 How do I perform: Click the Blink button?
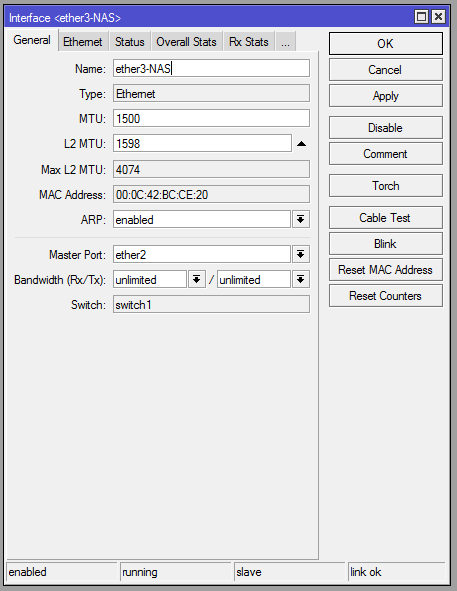click(x=386, y=244)
